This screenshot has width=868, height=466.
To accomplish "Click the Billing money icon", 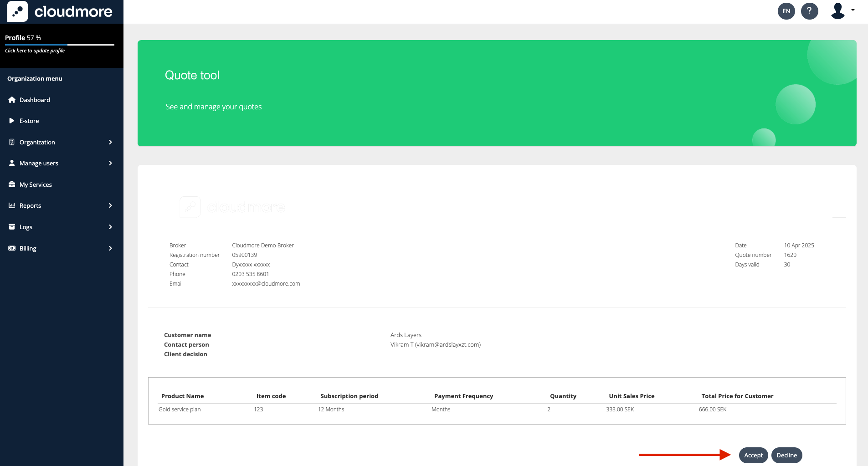I will tap(12, 248).
